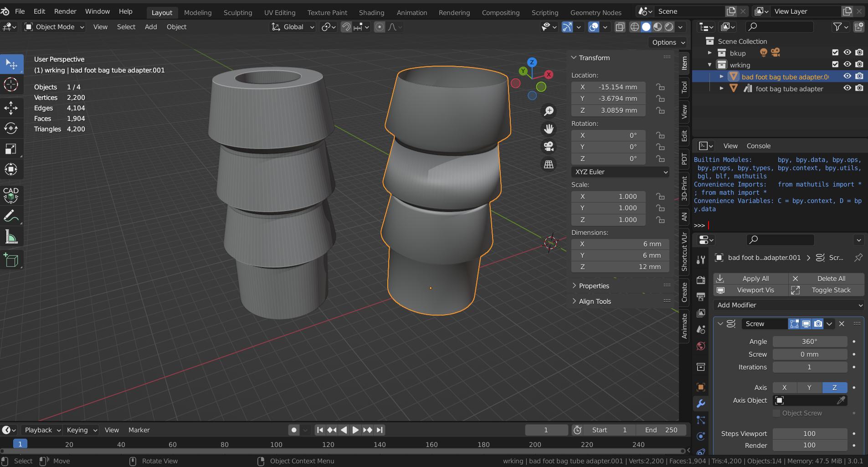Screen dimensions: 868x467
Task: Open viewport Add menu
Action: tap(151, 27)
